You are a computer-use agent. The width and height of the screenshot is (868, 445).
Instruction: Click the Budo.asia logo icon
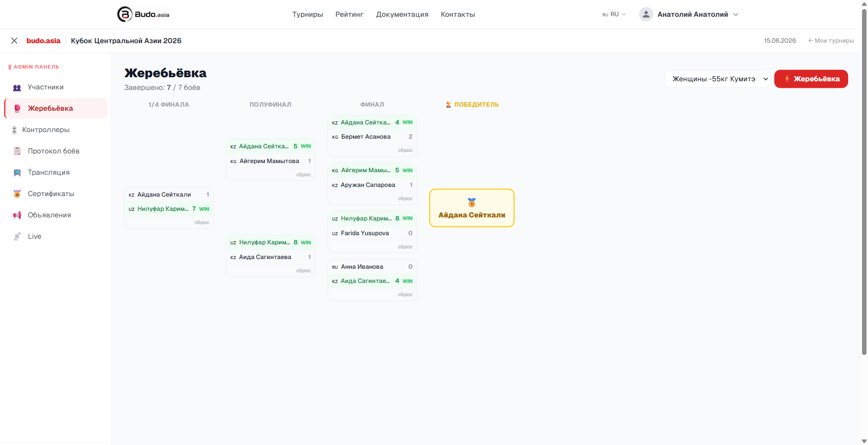coord(125,14)
